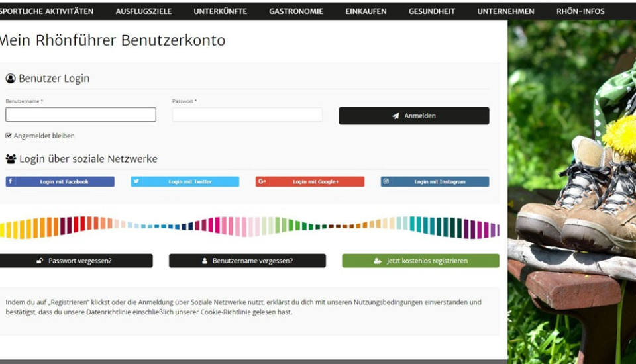Log in with the Twitter button

[x=185, y=181]
